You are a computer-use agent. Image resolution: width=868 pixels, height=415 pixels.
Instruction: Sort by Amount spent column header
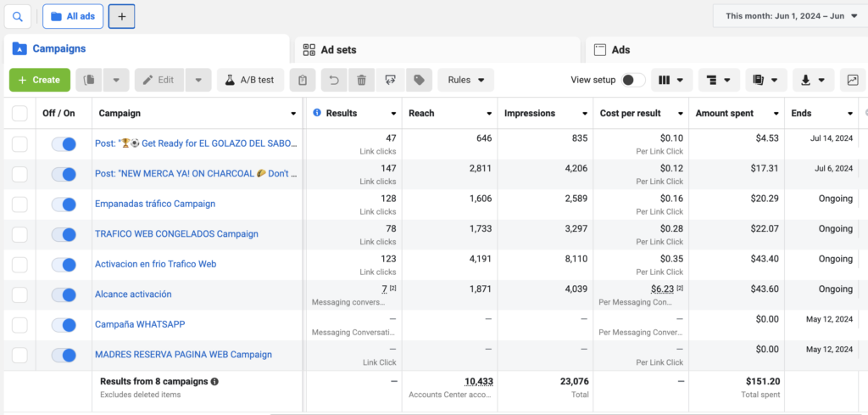(x=731, y=113)
